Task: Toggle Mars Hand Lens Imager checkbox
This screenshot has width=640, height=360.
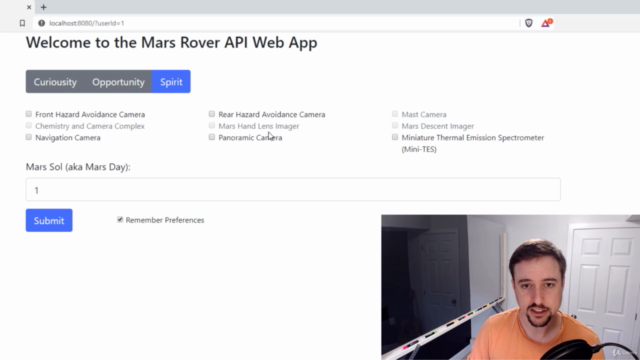Action: (x=212, y=125)
